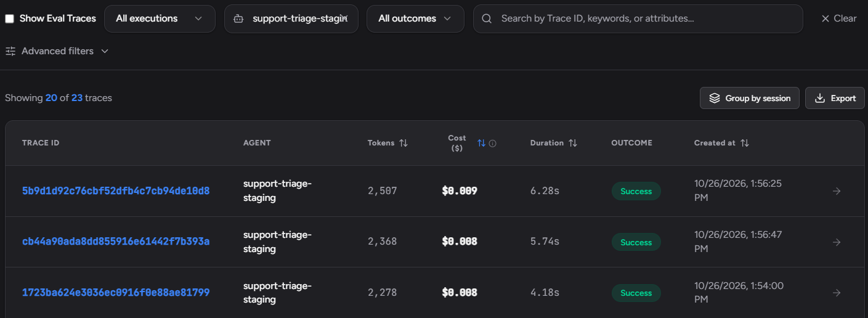
Task: Click the trace search input field
Action: point(638,18)
